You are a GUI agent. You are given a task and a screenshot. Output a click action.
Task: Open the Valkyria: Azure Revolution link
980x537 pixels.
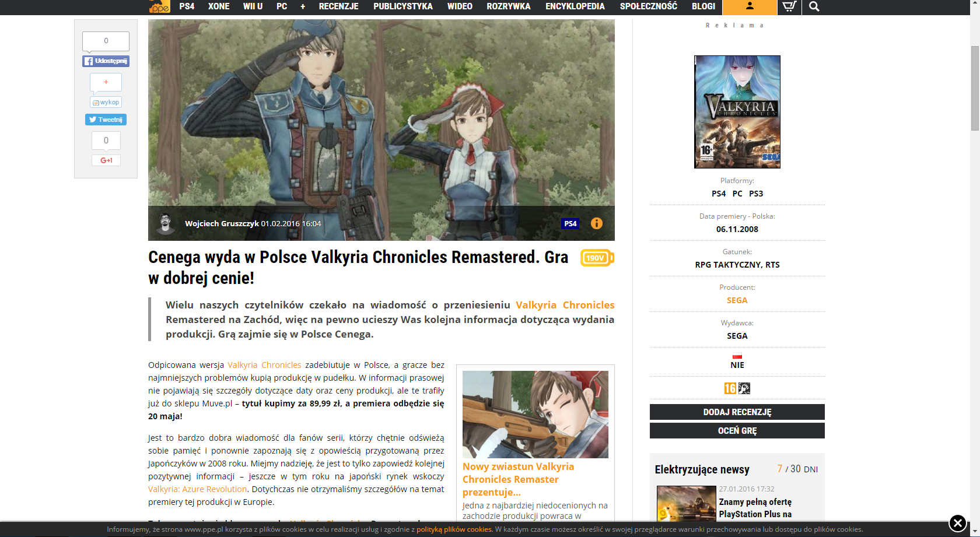click(x=197, y=489)
